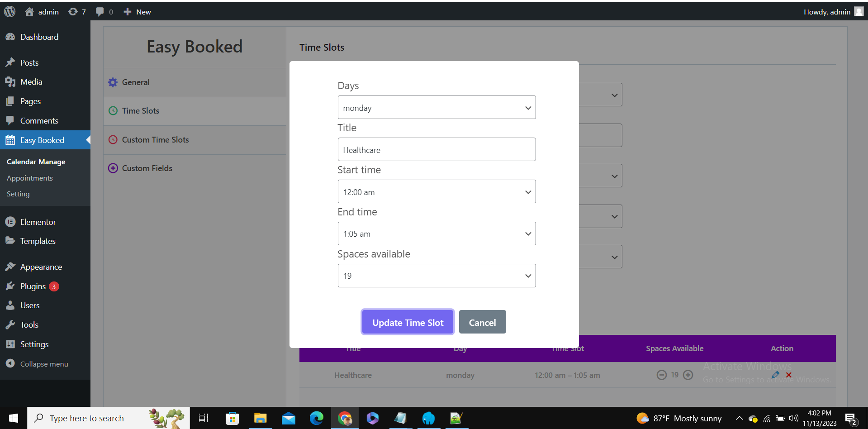Open Plugins menu with 3 updates

coord(45,286)
